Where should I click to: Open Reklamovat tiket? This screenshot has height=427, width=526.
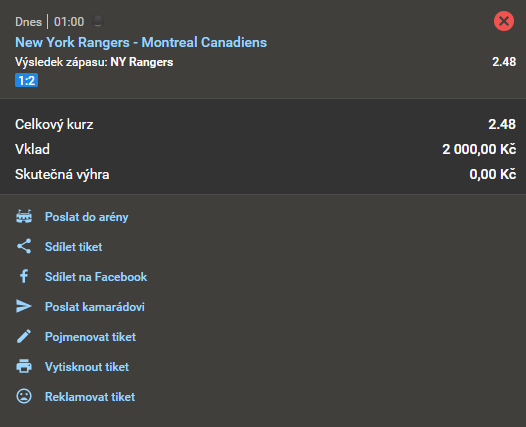coord(90,397)
